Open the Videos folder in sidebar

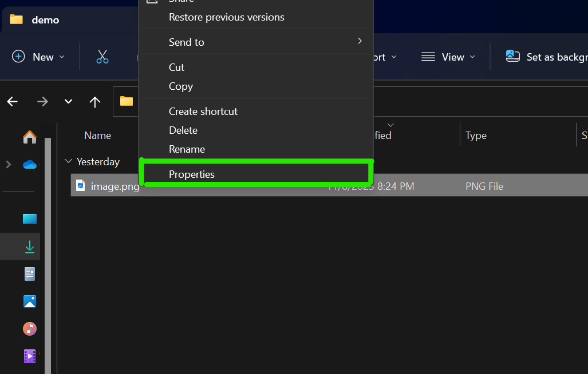pyautogui.click(x=29, y=356)
